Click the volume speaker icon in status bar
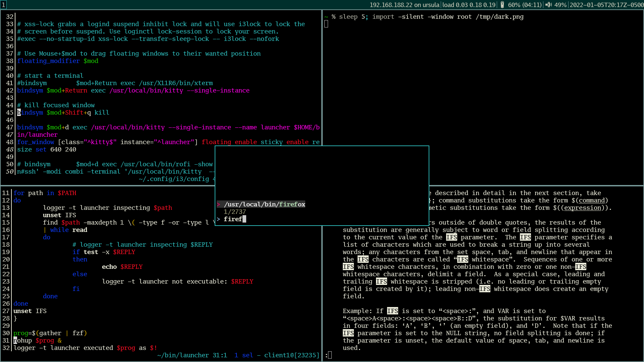 (548, 5)
